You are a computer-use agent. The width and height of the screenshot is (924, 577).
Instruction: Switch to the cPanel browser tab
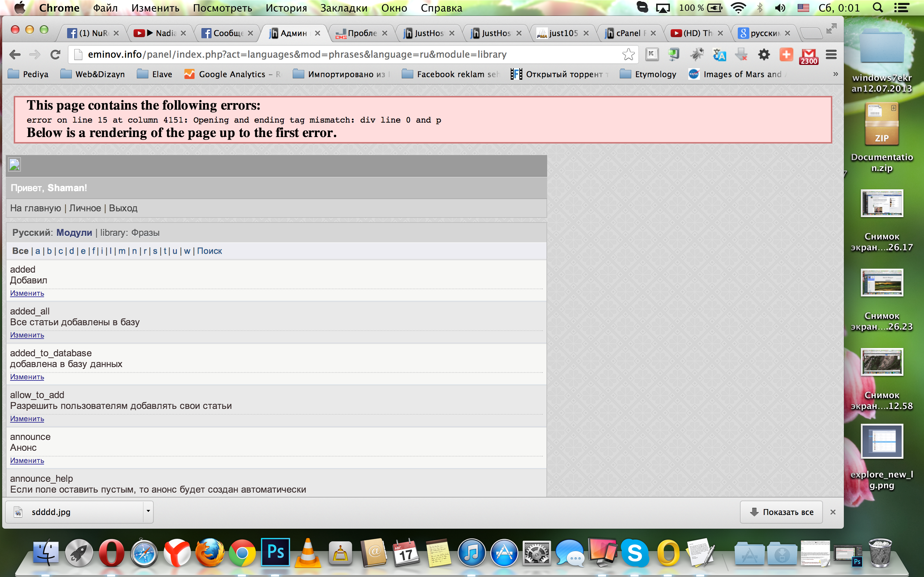(x=628, y=33)
